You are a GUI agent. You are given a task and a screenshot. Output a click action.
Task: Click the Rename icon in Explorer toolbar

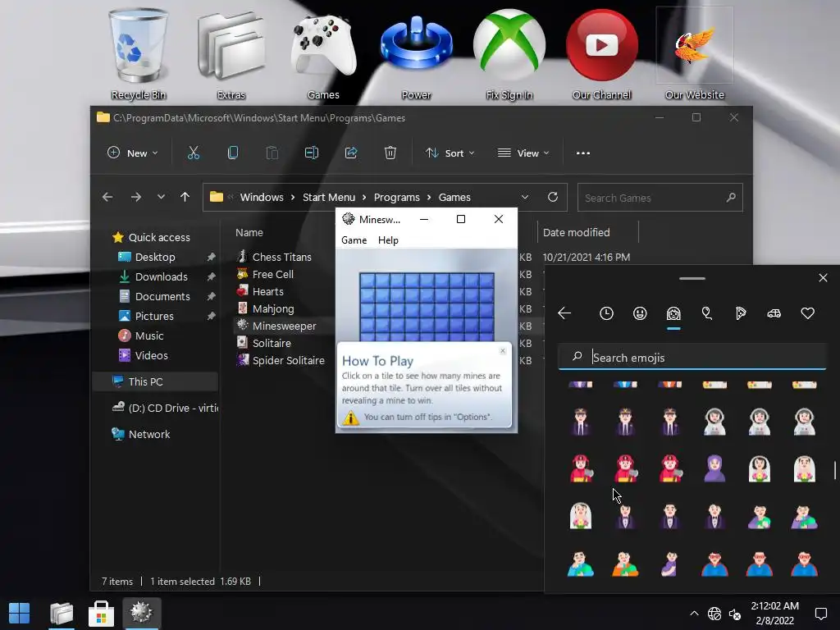311,153
